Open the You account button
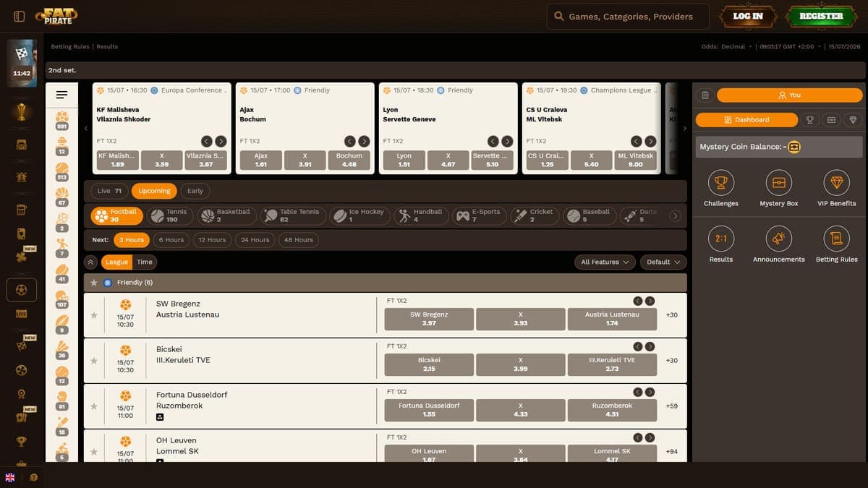 click(790, 95)
